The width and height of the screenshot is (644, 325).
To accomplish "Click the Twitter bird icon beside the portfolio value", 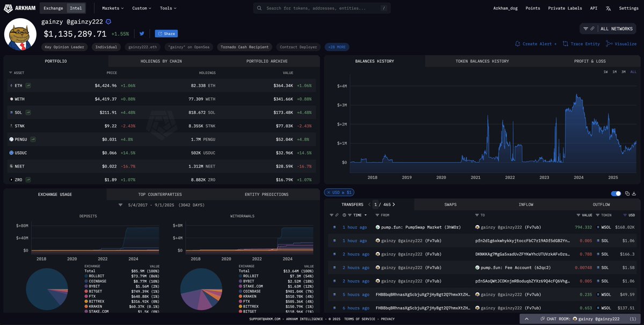I will pos(141,33).
